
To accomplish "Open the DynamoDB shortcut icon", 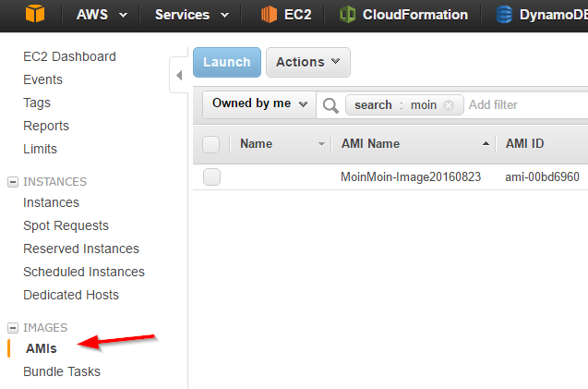I will point(504,15).
